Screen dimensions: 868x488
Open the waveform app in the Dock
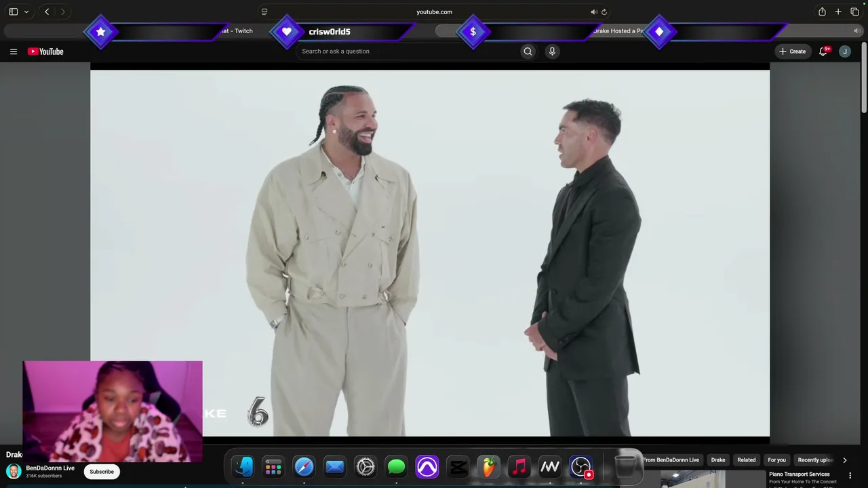tap(549, 466)
